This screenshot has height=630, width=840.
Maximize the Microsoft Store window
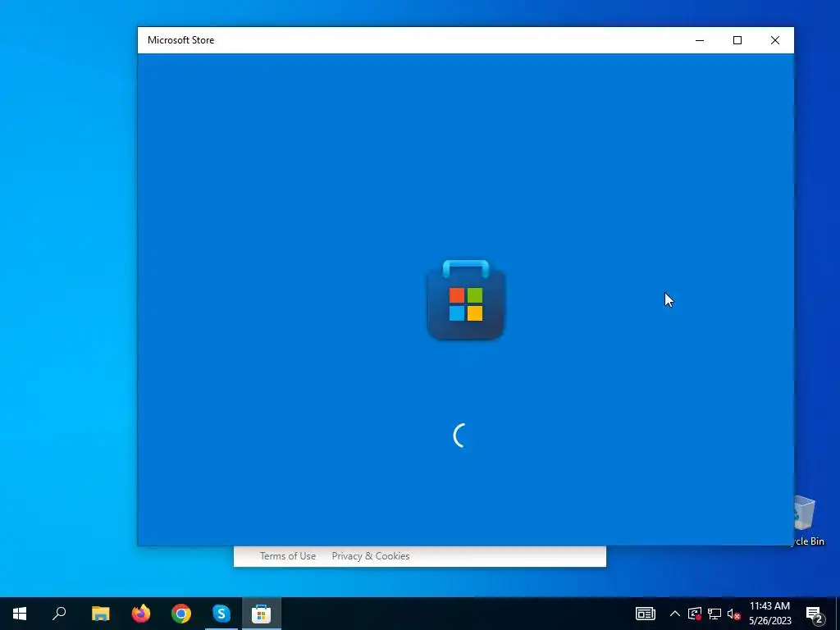pyautogui.click(x=737, y=40)
